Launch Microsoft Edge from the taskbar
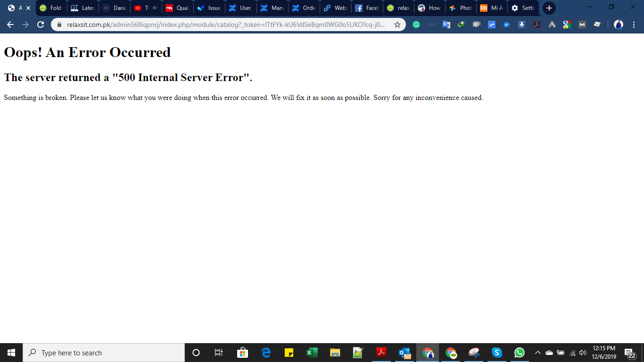Screen dimensions: 644x362 click(266, 353)
